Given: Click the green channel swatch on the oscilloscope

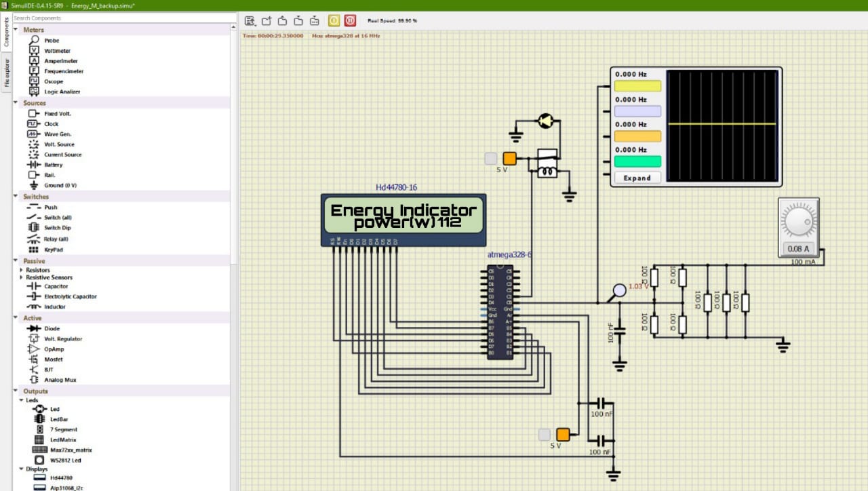Looking at the screenshot, I should point(637,161).
